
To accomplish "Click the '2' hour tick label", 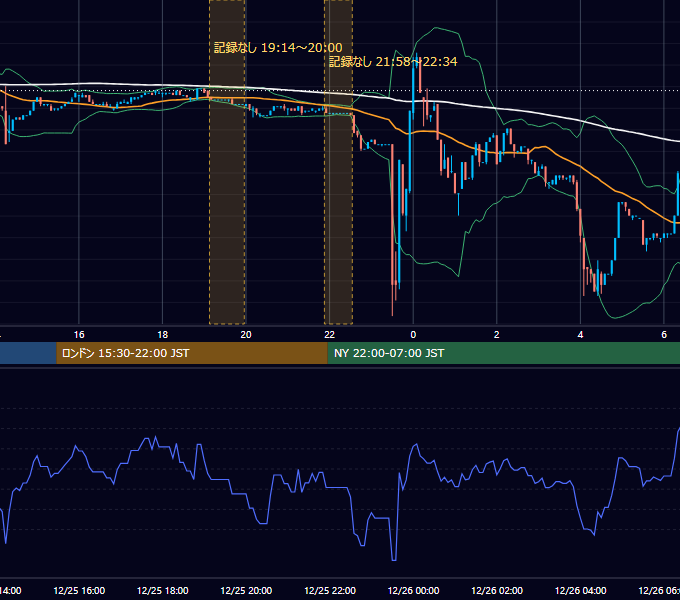I will tap(497, 335).
